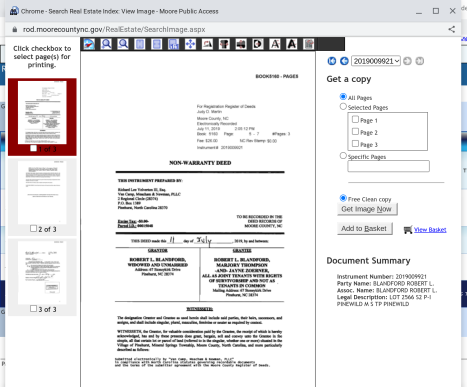Select the pan/move arrows tool
The width and height of the screenshot is (467, 387).
tap(190, 44)
